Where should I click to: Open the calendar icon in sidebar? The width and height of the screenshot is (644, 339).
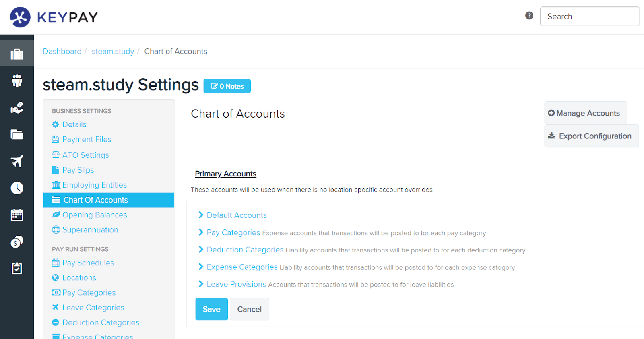(x=17, y=215)
